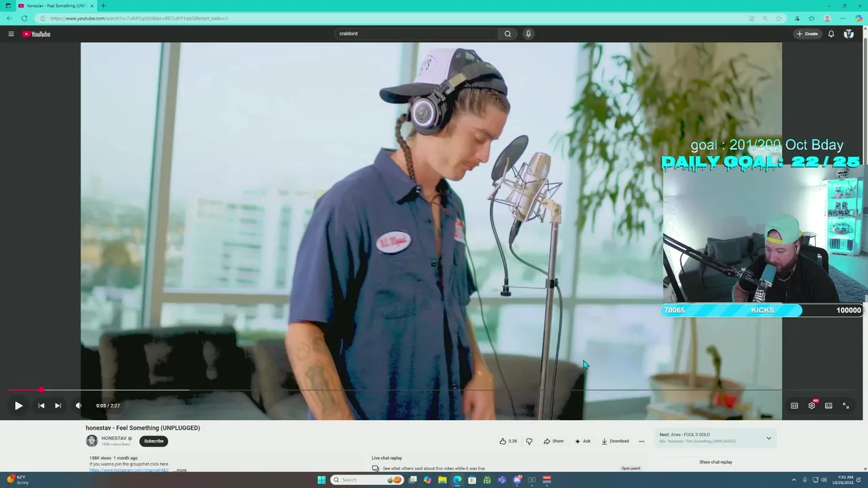Open the Instagram groupchat link
868x488 pixels.
[129, 470]
